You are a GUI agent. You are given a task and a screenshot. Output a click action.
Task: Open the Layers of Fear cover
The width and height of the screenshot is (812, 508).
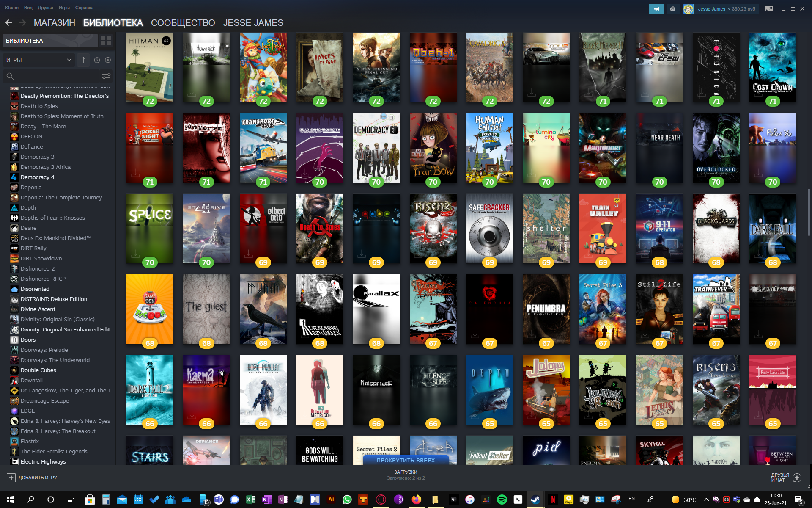(320, 67)
